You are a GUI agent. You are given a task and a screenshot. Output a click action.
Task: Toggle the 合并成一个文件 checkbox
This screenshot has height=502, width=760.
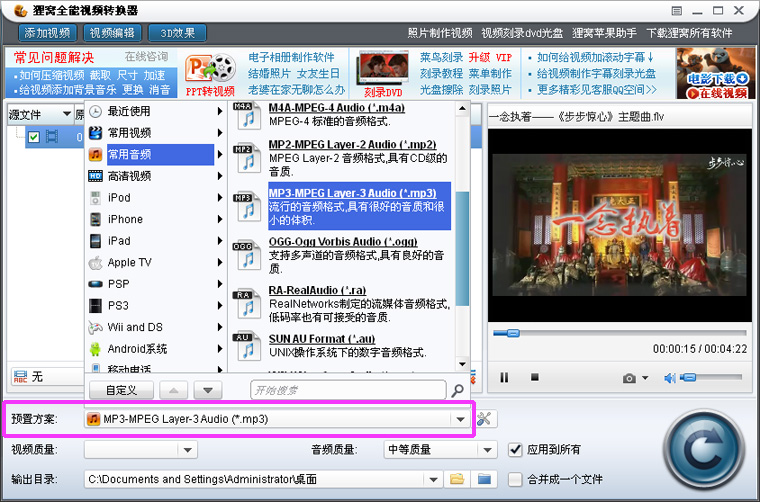(x=515, y=480)
